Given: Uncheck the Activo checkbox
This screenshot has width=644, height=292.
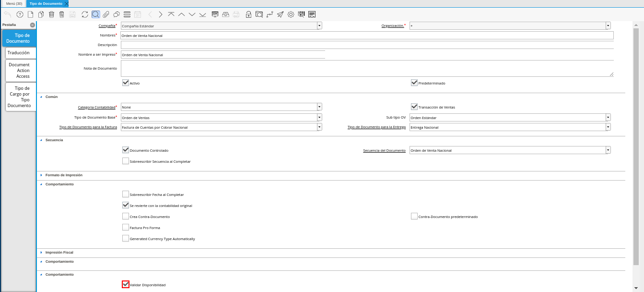Looking at the screenshot, I should click(x=126, y=83).
